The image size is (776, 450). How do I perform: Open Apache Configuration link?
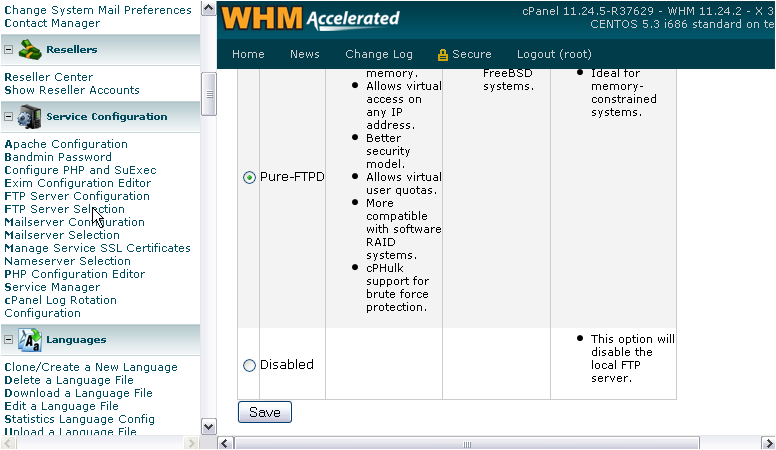[x=66, y=144]
